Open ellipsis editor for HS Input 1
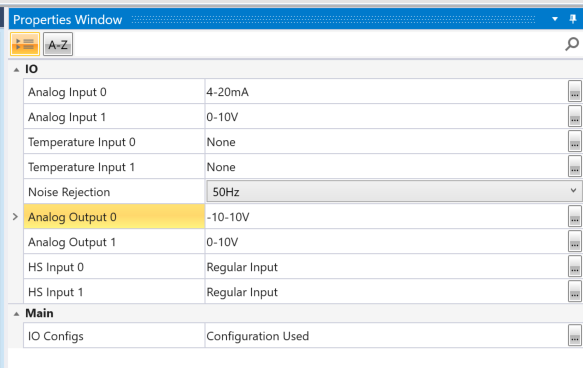The image size is (583, 368). (x=575, y=291)
